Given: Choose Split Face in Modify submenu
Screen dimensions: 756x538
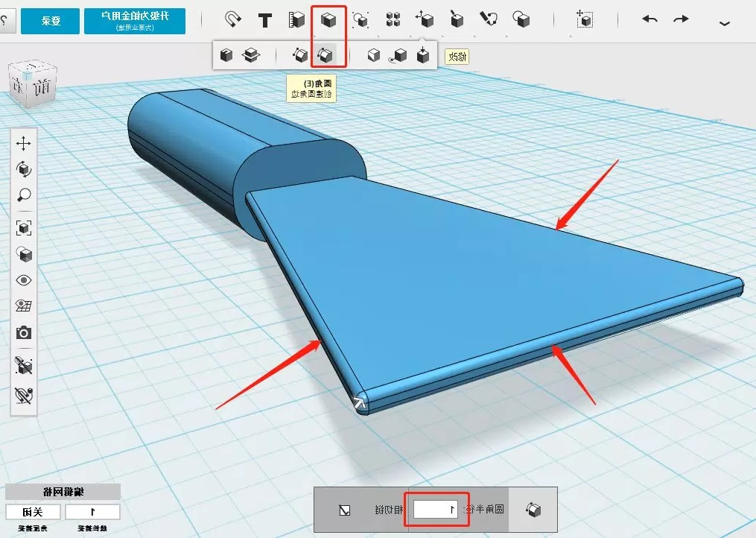Looking at the screenshot, I should click(374, 55).
